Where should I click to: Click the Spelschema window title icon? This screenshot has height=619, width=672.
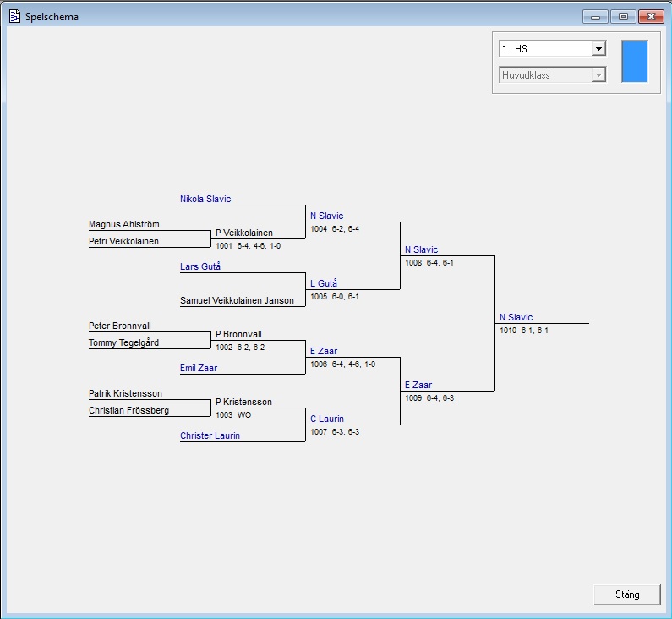tap(14, 16)
